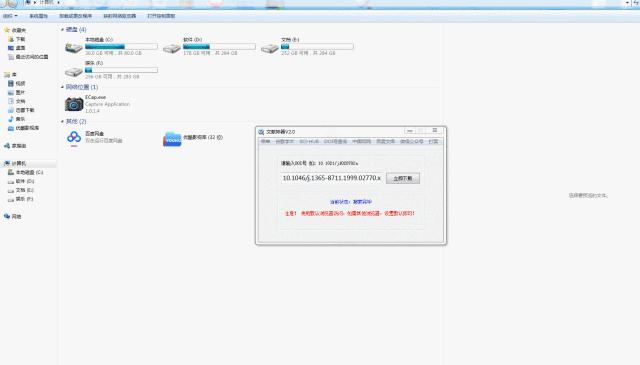Switch to the DOI lookup tab in dialog
Screen dimensions: 640x365
(335, 141)
